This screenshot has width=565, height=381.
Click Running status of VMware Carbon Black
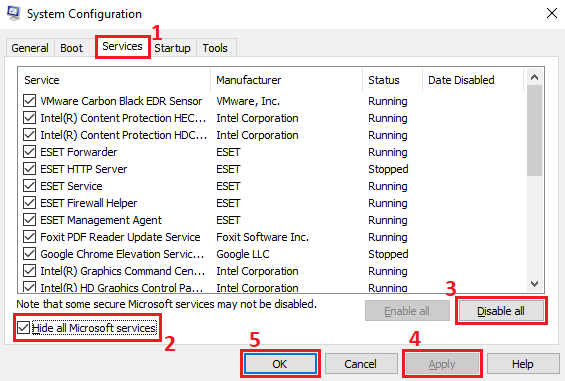point(388,101)
